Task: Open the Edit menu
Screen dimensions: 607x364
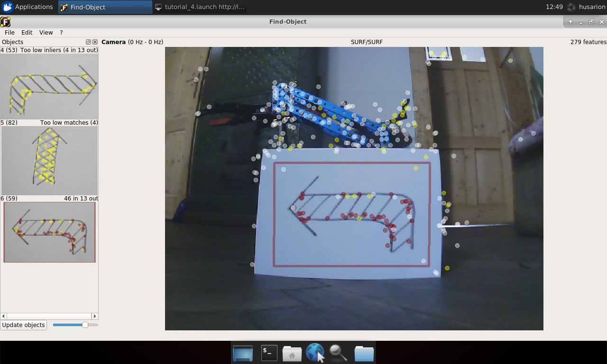Action: point(27,33)
